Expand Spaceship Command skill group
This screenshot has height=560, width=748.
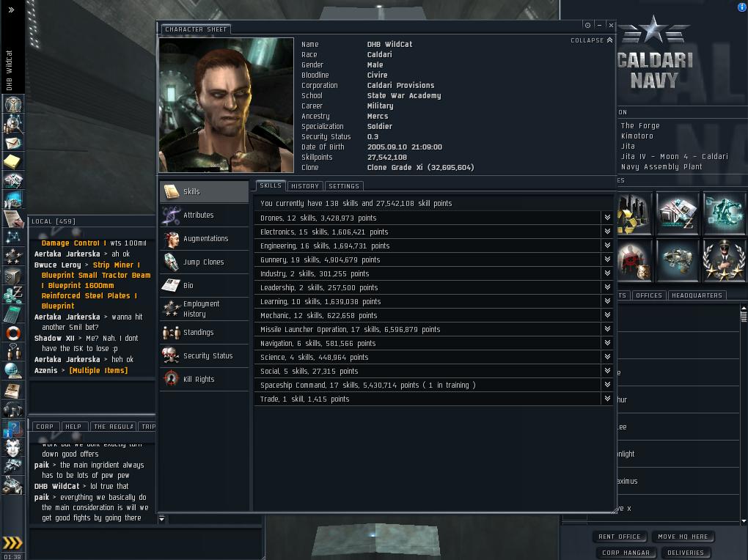click(x=607, y=385)
